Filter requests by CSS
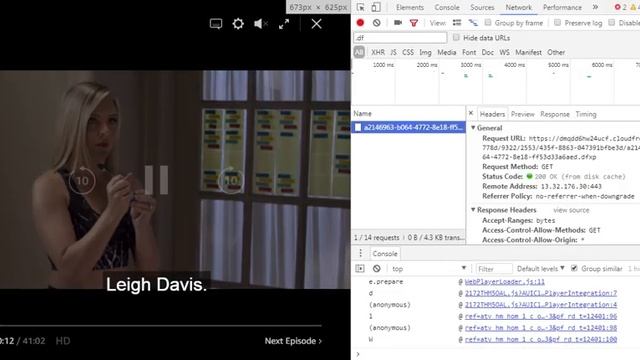 (x=408, y=52)
